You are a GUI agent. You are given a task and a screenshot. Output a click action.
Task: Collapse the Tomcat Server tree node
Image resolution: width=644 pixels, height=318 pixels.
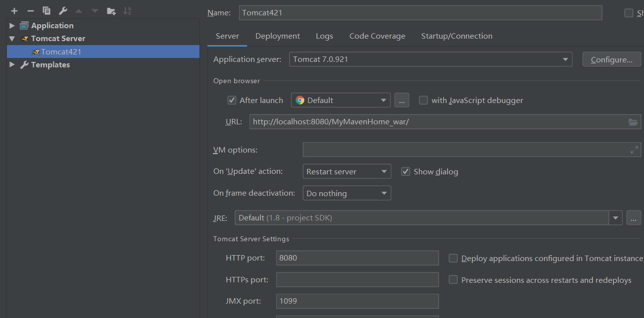click(x=12, y=39)
